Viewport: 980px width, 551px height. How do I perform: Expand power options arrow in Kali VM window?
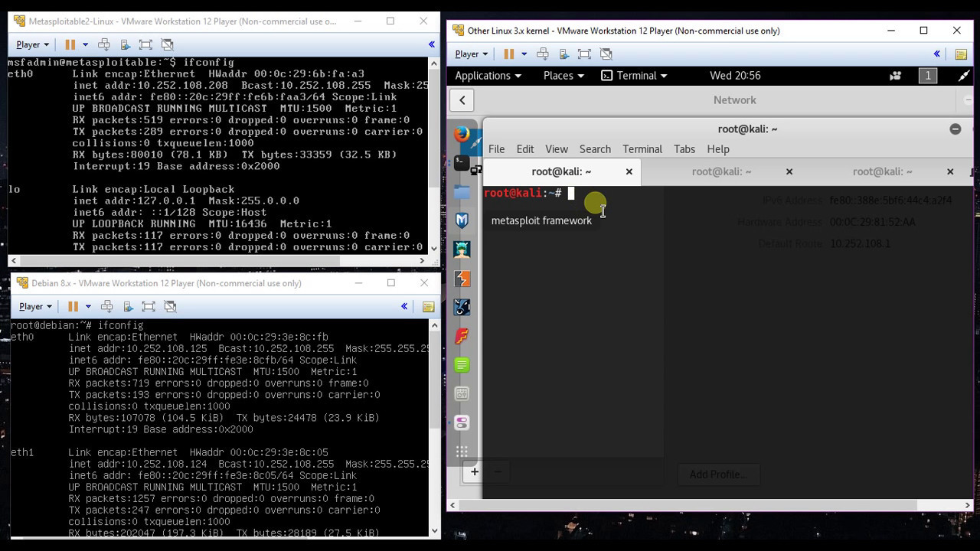(x=524, y=54)
